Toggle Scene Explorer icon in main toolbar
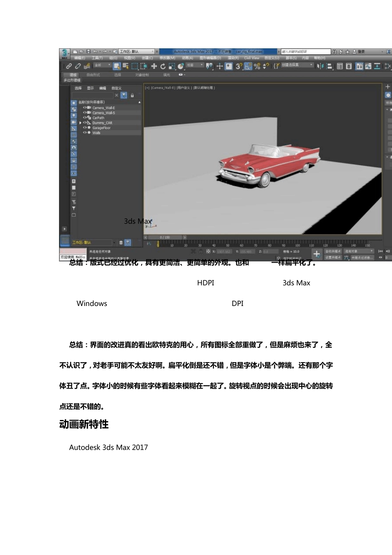392x555 pixels. pos(340,66)
